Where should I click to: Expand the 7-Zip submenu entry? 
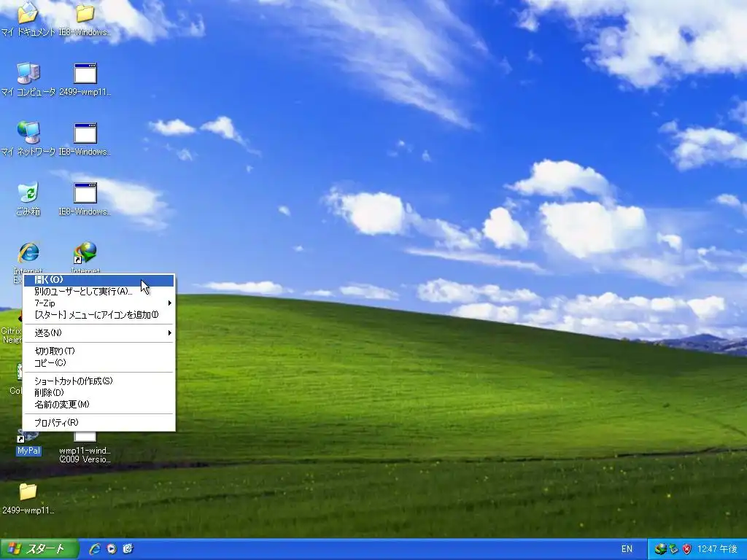click(x=98, y=303)
